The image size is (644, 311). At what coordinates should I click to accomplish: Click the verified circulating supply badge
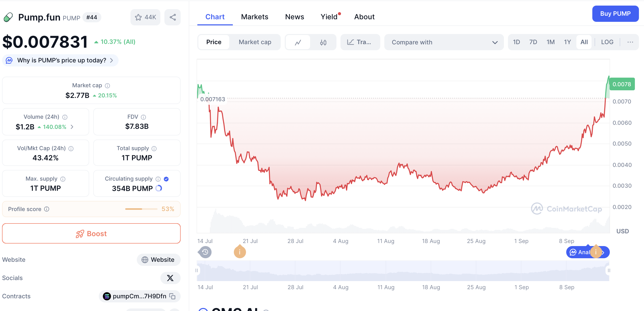(166, 179)
